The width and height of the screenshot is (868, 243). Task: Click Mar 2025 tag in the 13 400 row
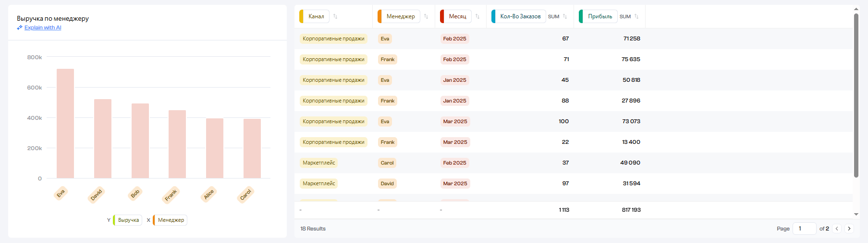(455, 142)
